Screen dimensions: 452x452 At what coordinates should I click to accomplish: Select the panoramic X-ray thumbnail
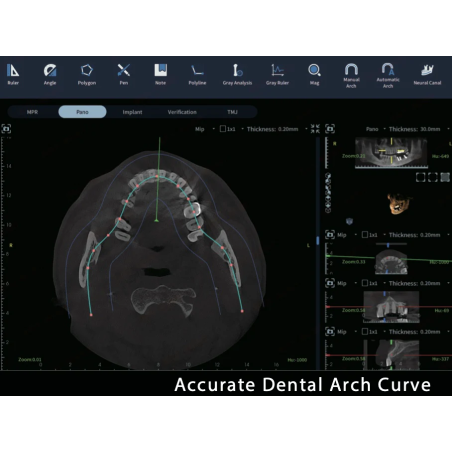(391, 152)
